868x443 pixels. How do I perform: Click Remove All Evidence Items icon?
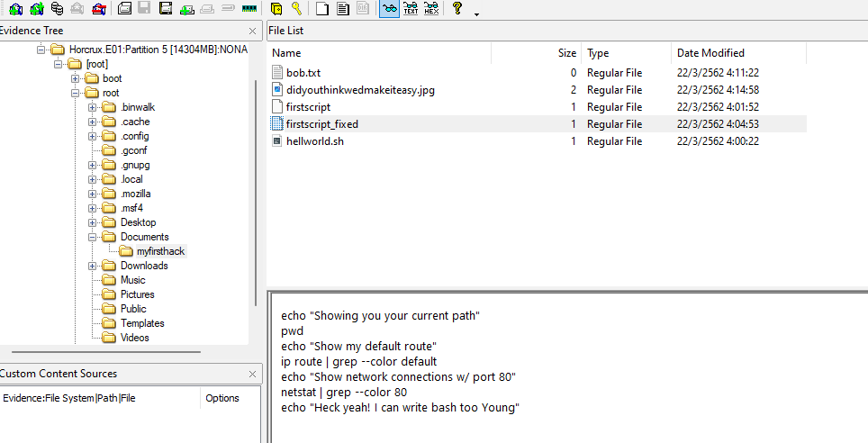(98, 8)
